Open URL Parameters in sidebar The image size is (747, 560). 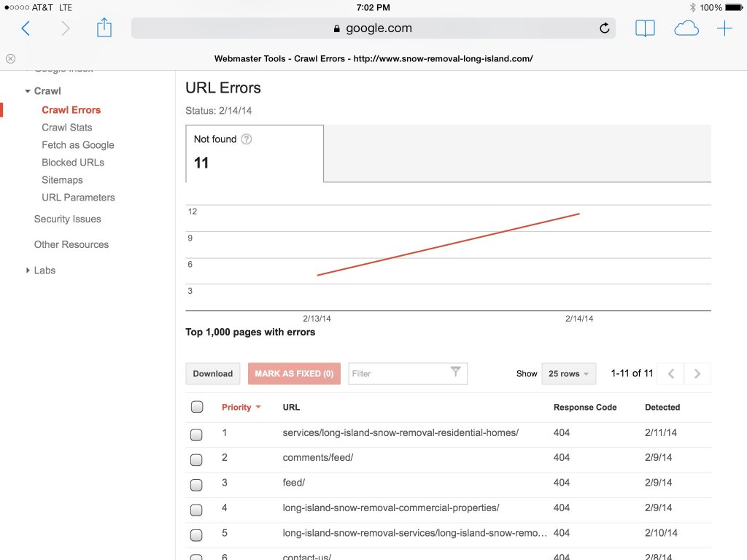coord(78,197)
